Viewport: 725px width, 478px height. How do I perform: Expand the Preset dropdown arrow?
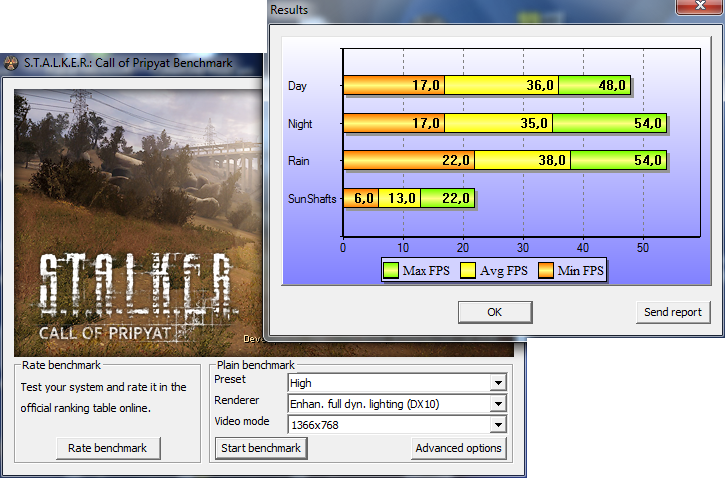pos(498,383)
